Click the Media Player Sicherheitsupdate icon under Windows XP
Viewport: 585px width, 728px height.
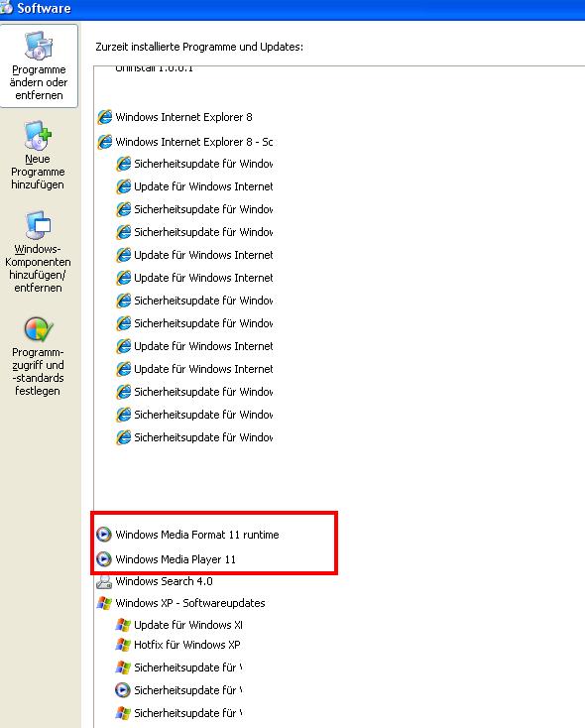[x=123, y=690]
